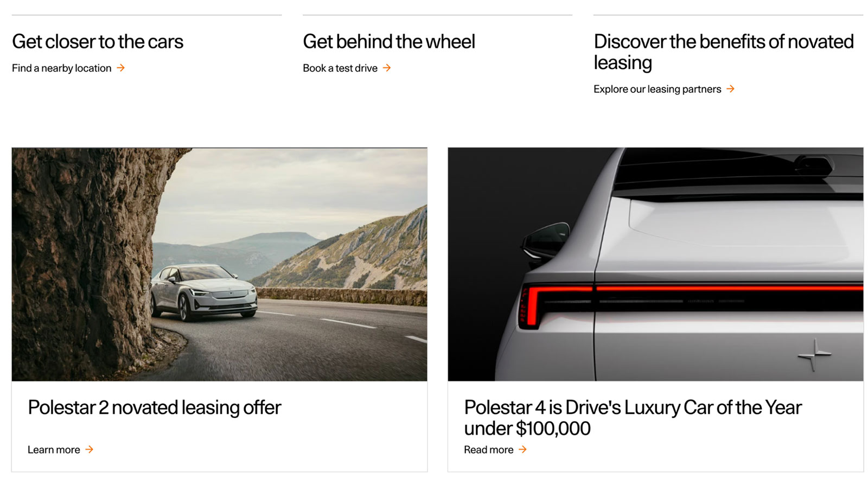Click the rocky cliff face in the Polestar 2 photo
This screenshot has width=868, height=478.
click(x=81, y=260)
